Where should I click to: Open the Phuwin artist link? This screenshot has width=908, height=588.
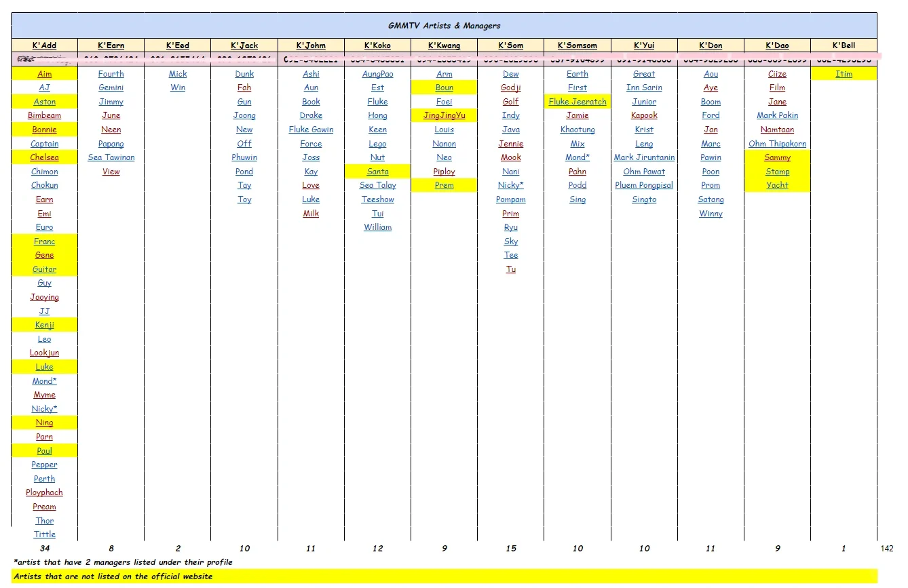point(244,157)
